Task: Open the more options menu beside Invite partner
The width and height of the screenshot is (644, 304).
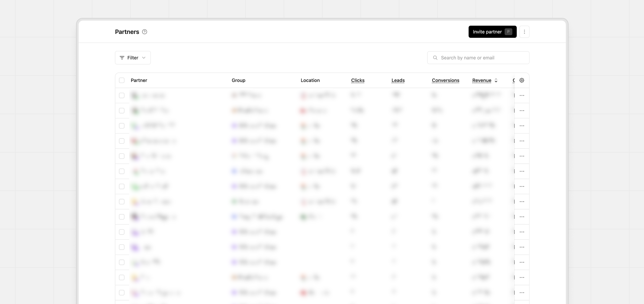Action: point(524,32)
